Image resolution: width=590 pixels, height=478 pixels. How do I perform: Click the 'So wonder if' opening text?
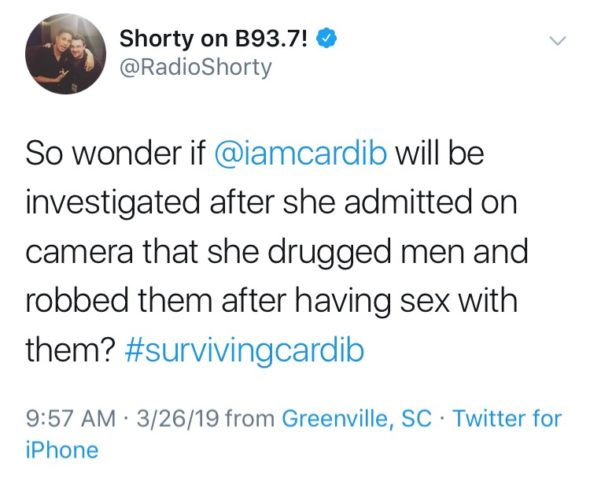tap(116, 154)
